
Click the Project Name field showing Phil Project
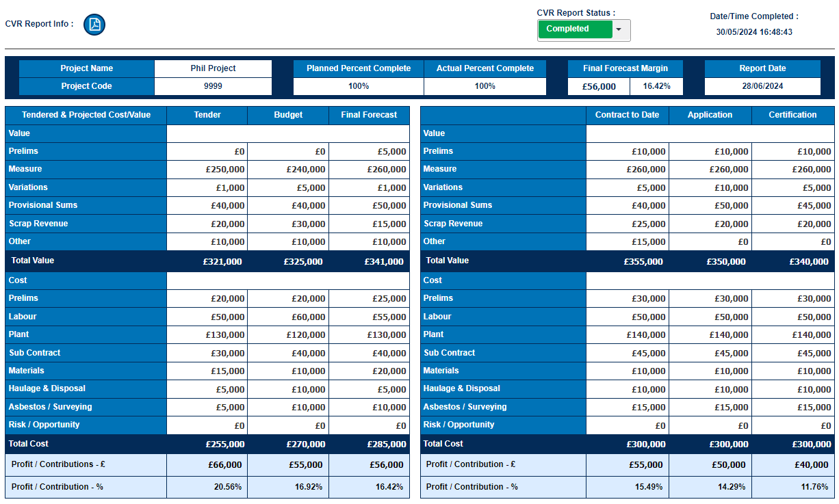(x=213, y=68)
